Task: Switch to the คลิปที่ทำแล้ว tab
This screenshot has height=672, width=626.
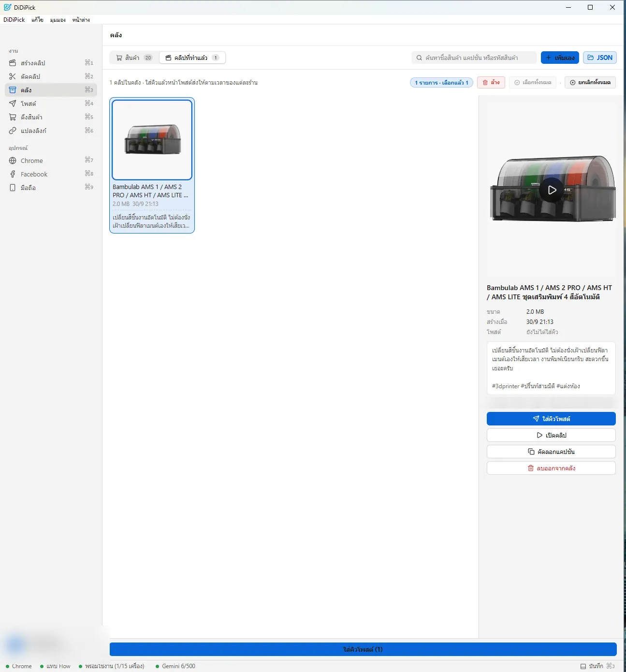Action: pyautogui.click(x=192, y=58)
